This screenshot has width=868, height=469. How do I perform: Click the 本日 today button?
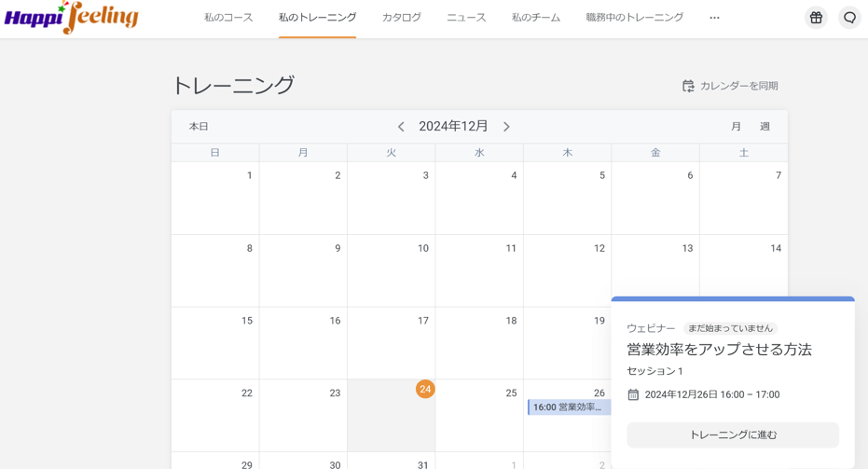199,127
